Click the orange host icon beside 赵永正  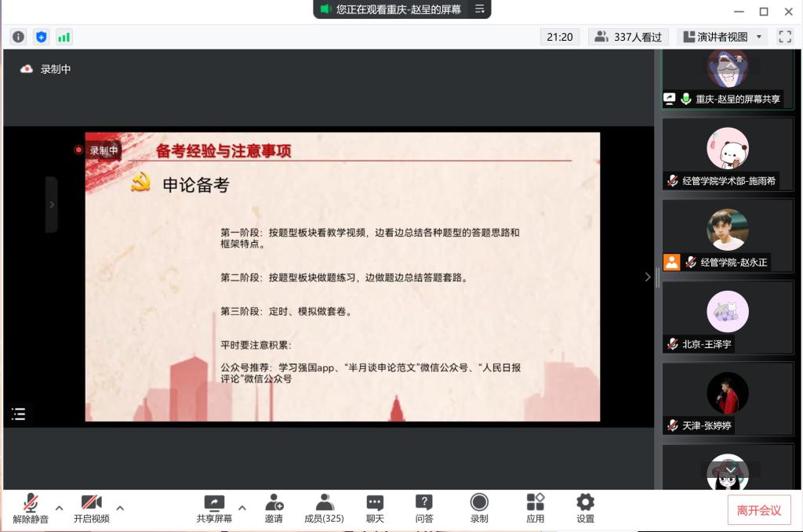pos(671,262)
